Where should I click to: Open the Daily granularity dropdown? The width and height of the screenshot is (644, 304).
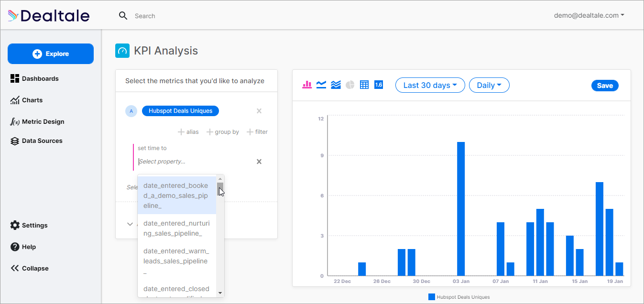click(489, 85)
